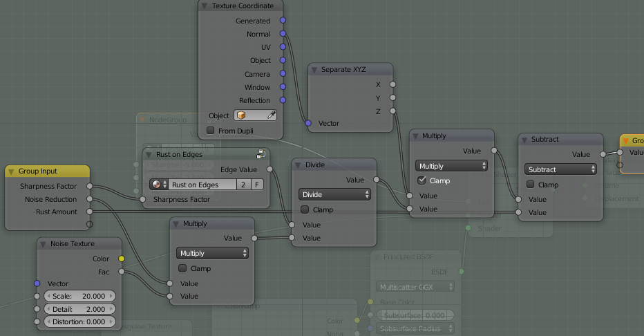Viewport: 644px width, 336px height.
Task: Click the node group icon on Rust on Edges header
Action: pos(261,153)
